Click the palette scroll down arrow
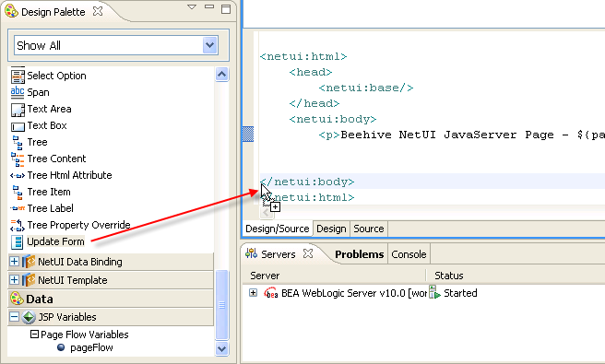The image size is (605, 364). point(221,349)
